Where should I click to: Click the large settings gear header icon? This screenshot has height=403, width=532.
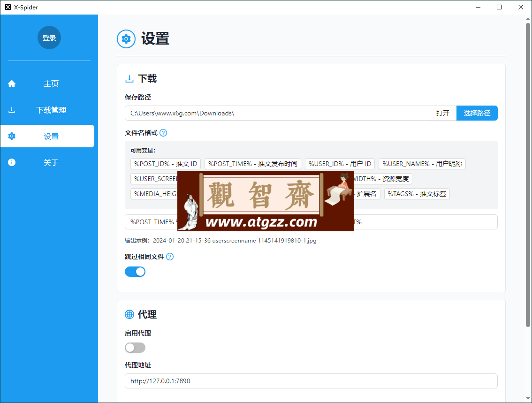126,38
